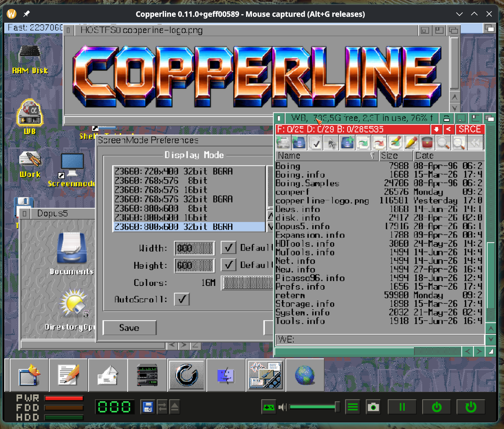Click the Name column sort arrow
Viewport: 504px width, 429px height.
[x=372, y=156]
